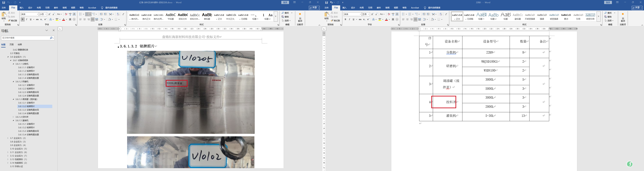
Task: Click the sort icon in left window ribbon
Action: [118, 14]
